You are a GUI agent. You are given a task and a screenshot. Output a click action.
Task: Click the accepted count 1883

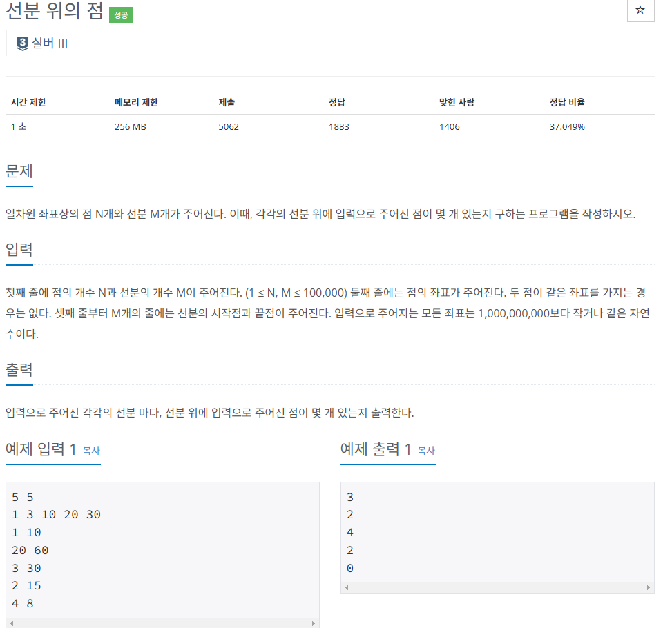click(339, 126)
